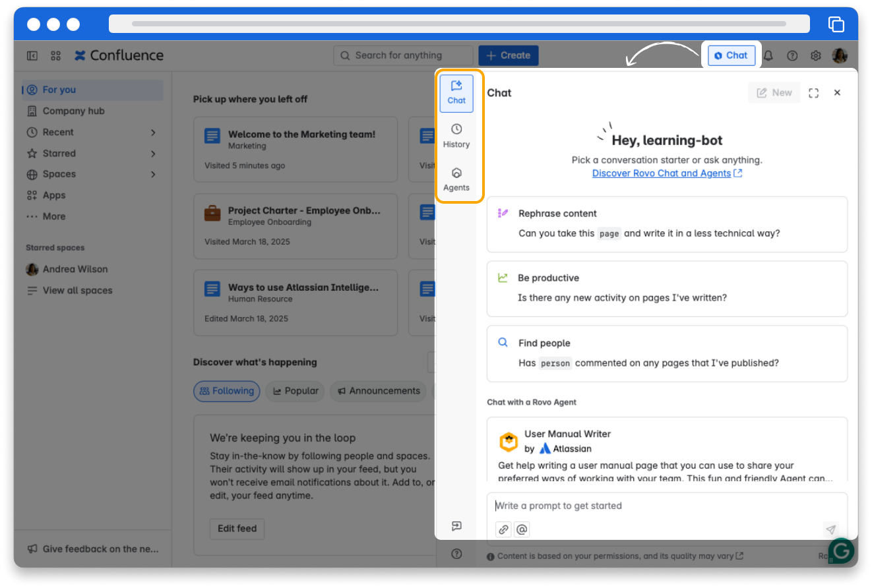
Task: Open the settings gear icon
Action: click(816, 56)
